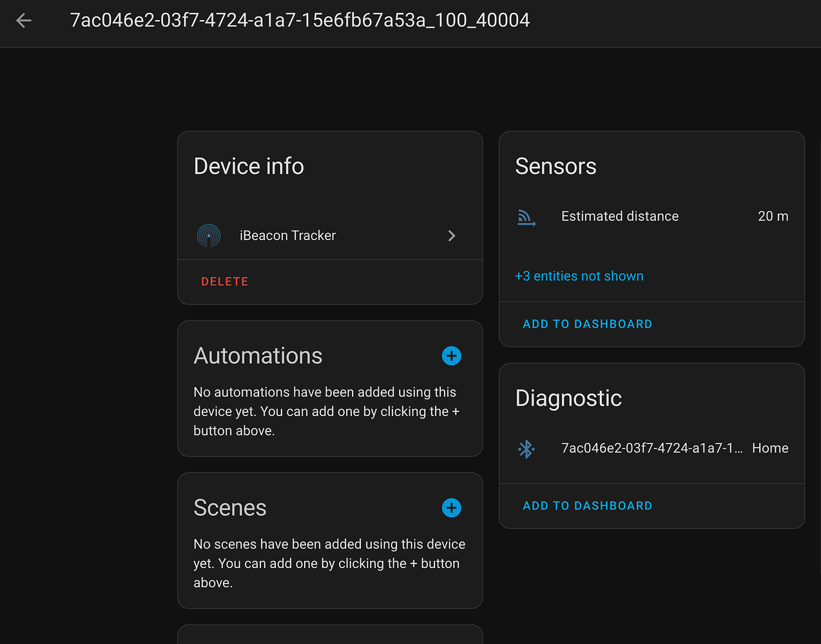Add a new scene with plus button

pyautogui.click(x=451, y=507)
